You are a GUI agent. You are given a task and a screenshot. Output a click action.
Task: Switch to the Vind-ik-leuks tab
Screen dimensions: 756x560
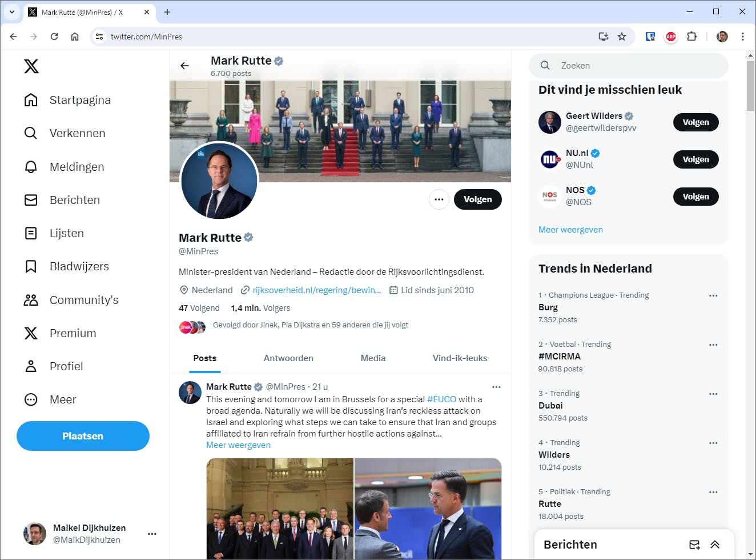(x=460, y=358)
